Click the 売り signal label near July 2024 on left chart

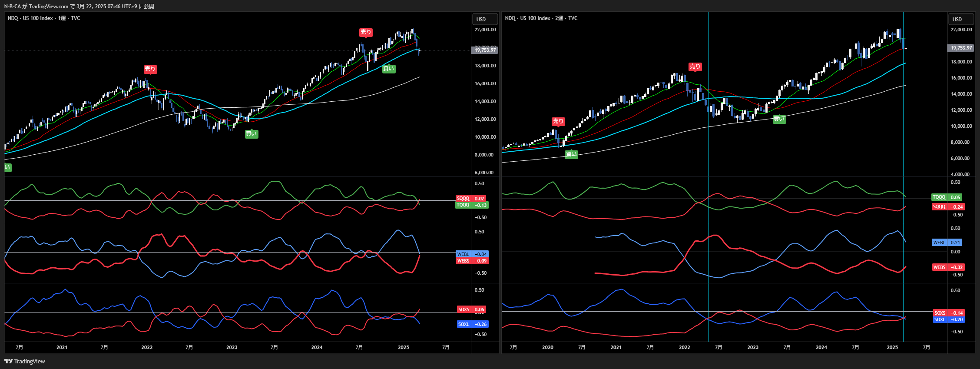pos(365,32)
